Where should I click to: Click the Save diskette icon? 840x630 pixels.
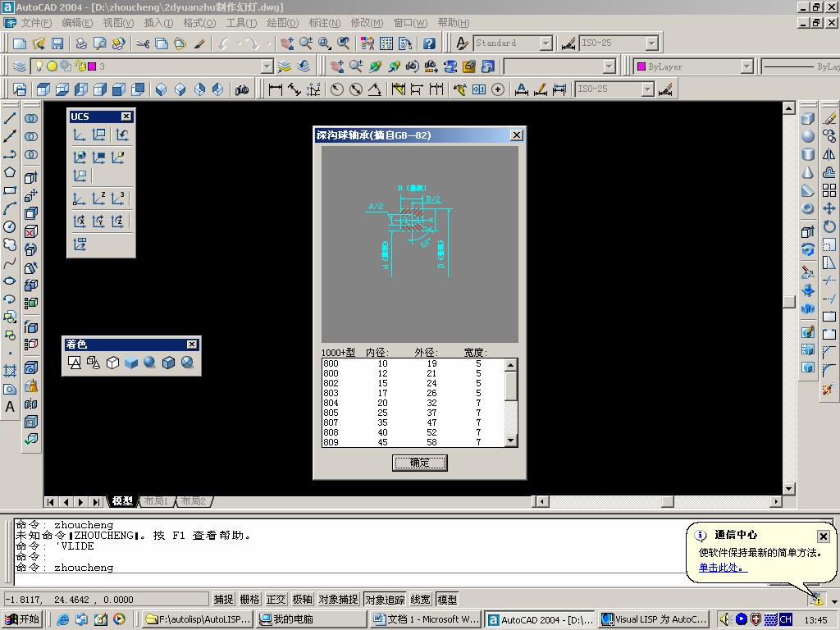tap(57, 43)
